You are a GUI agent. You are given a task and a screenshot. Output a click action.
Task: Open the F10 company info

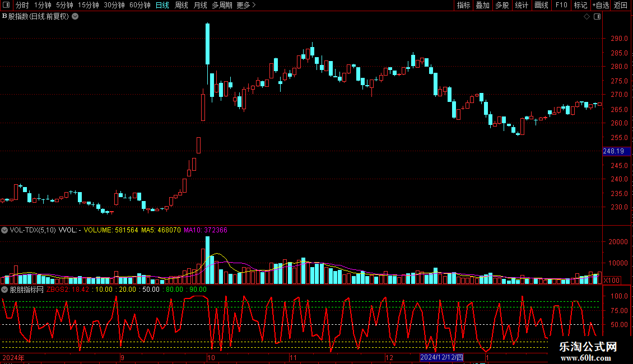click(561, 5)
